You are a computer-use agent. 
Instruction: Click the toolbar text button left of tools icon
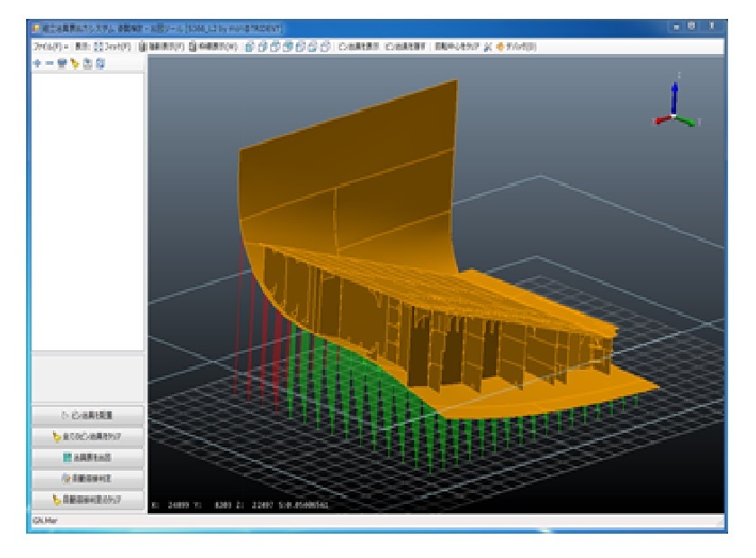pyautogui.click(x=456, y=47)
